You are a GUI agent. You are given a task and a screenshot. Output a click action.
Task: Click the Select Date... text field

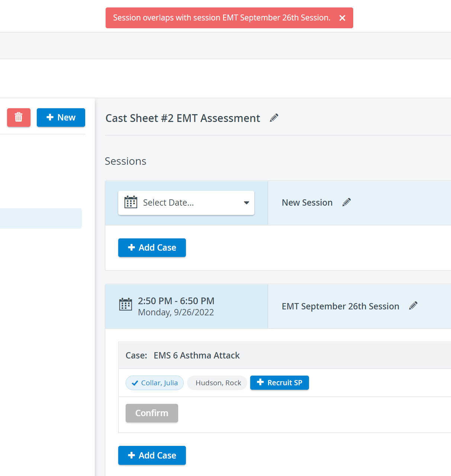[x=186, y=203]
